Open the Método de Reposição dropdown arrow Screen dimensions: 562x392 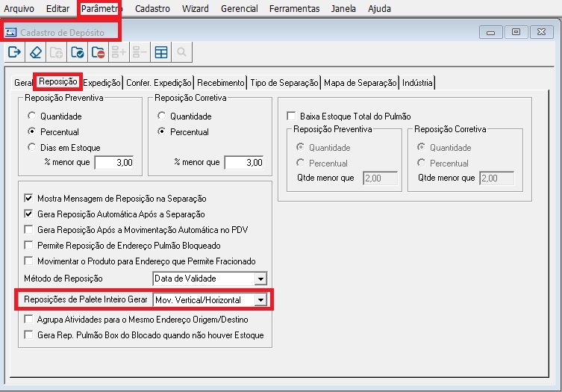[x=260, y=279]
